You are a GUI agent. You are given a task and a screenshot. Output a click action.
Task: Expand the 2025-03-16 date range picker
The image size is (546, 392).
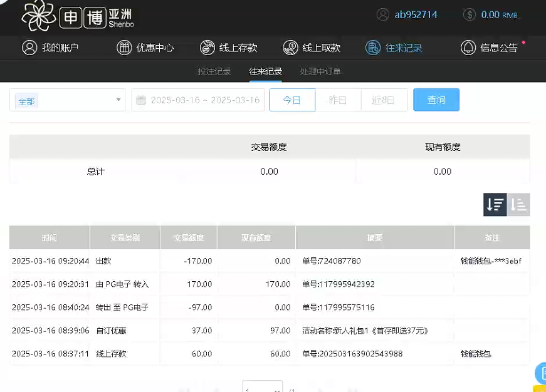coord(197,100)
